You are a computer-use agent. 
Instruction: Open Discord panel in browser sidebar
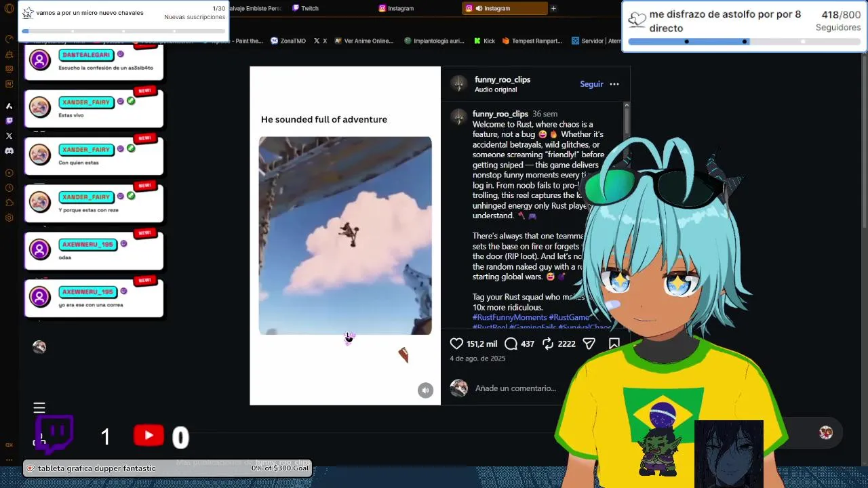click(9, 150)
